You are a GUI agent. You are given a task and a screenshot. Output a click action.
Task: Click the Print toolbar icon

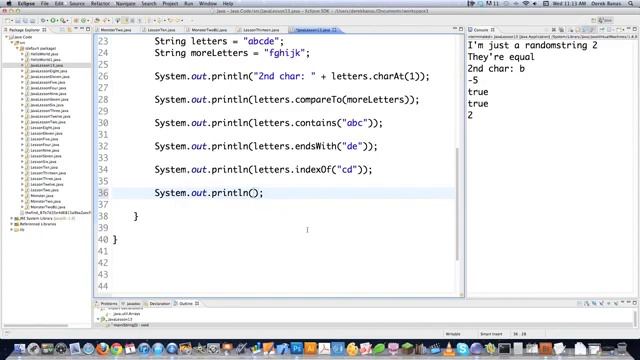[32, 20]
